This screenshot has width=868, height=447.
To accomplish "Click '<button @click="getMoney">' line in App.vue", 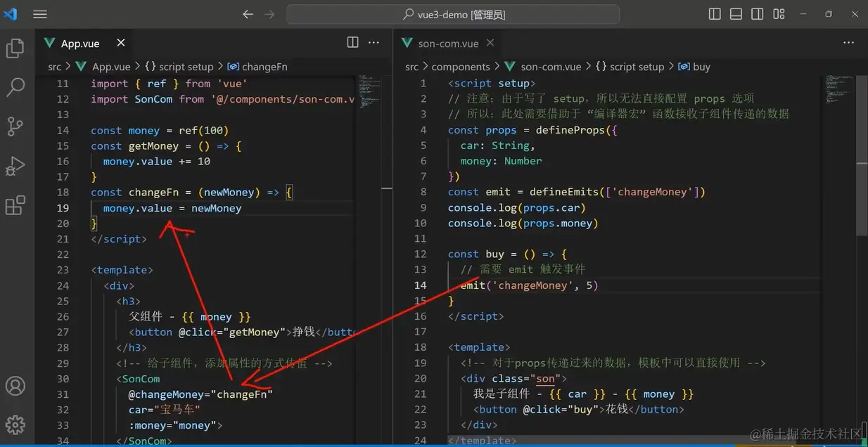I will [241, 332].
